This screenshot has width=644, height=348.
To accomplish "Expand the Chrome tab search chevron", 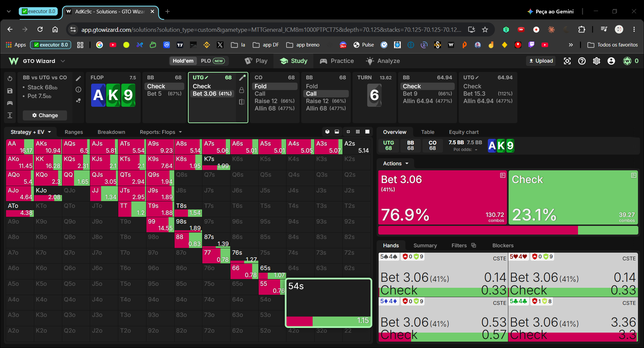I will [x=9, y=11].
